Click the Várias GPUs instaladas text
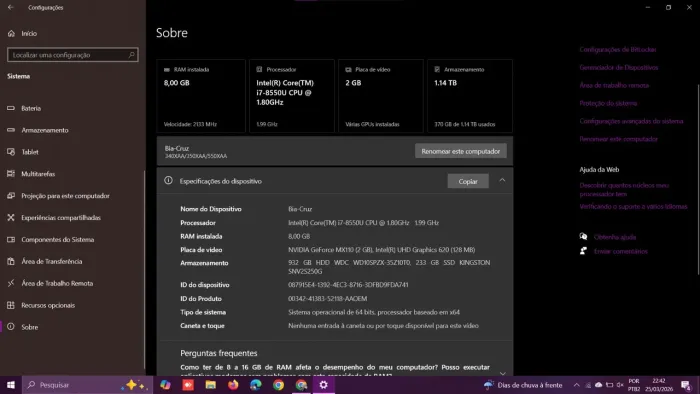The height and width of the screenshot is (394, 700). [x=372, y=124]
